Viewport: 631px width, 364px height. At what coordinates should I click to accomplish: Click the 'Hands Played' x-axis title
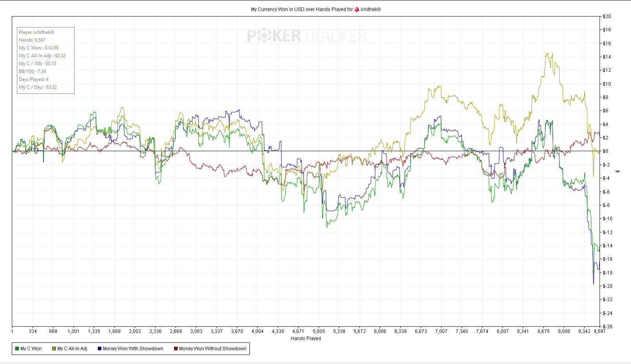pyautogui.click(x=306, y=338)
